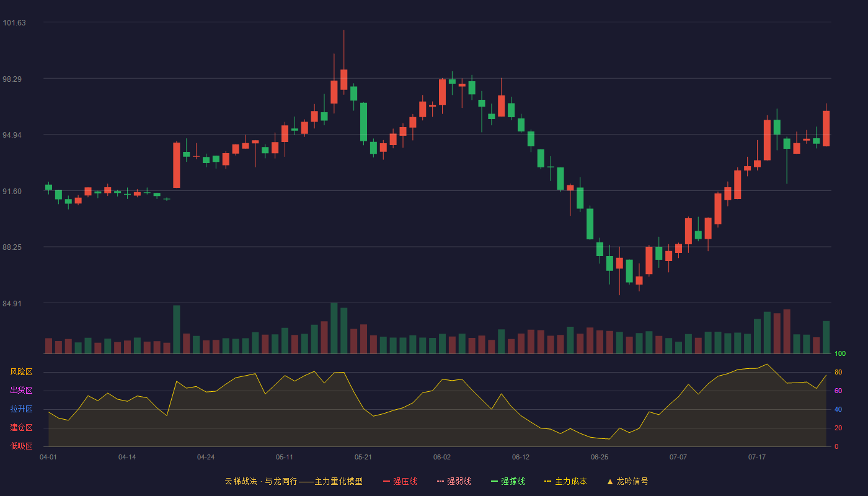
Task: Toggle the 龙吟信号 legend entry
Action: click(627, 481)
